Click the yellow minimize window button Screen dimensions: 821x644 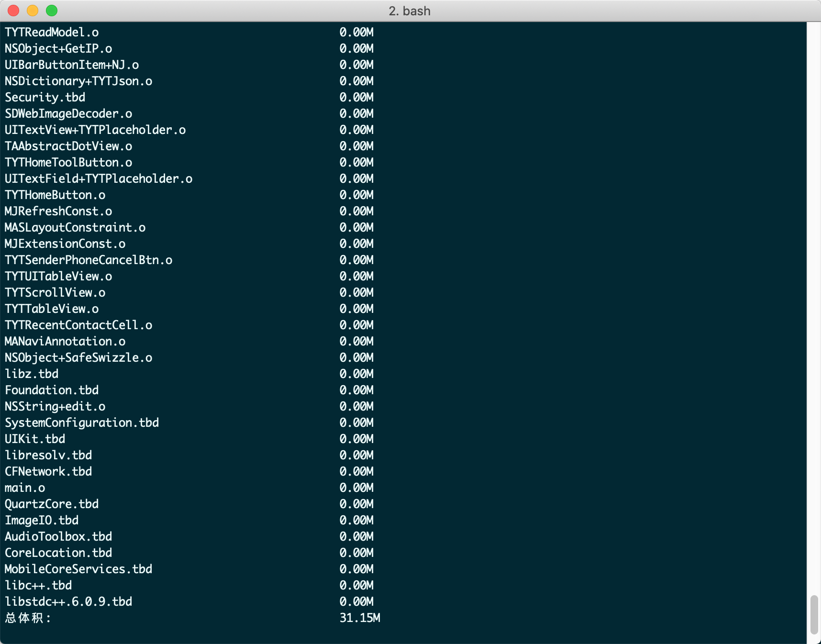point(33,11)
